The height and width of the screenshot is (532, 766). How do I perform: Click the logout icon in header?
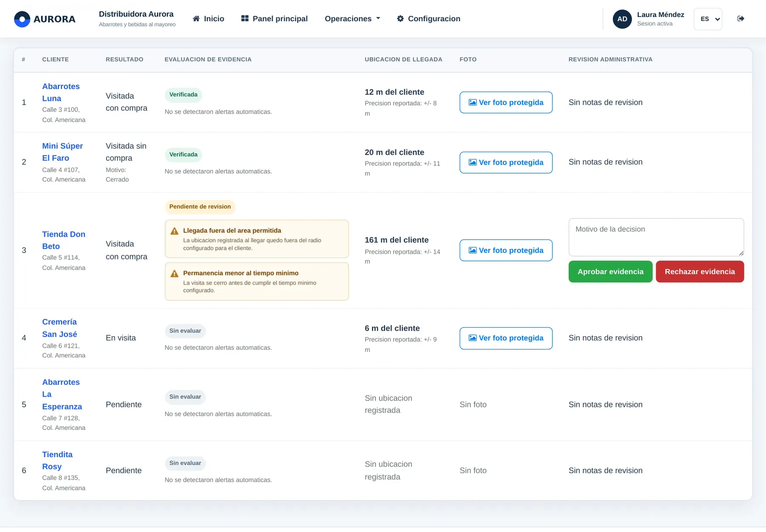741,19
